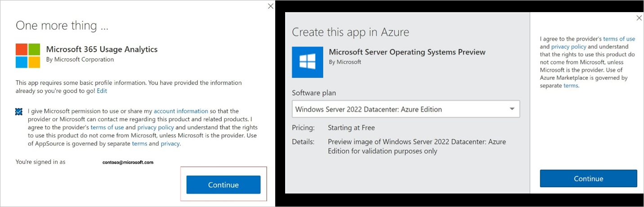Screen dimensions: 644x207
Task: Toggle the Microsoft permission consent checkbox
Action: (x=19, y=111)
